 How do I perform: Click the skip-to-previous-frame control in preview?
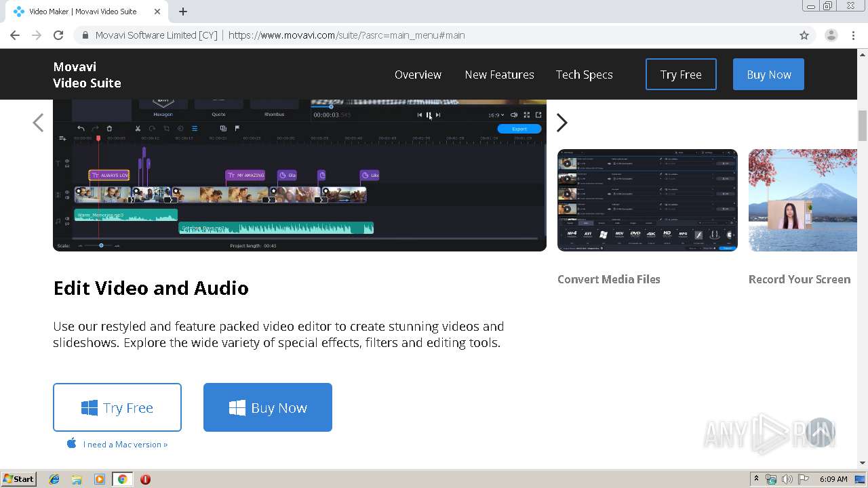(419, 115)
